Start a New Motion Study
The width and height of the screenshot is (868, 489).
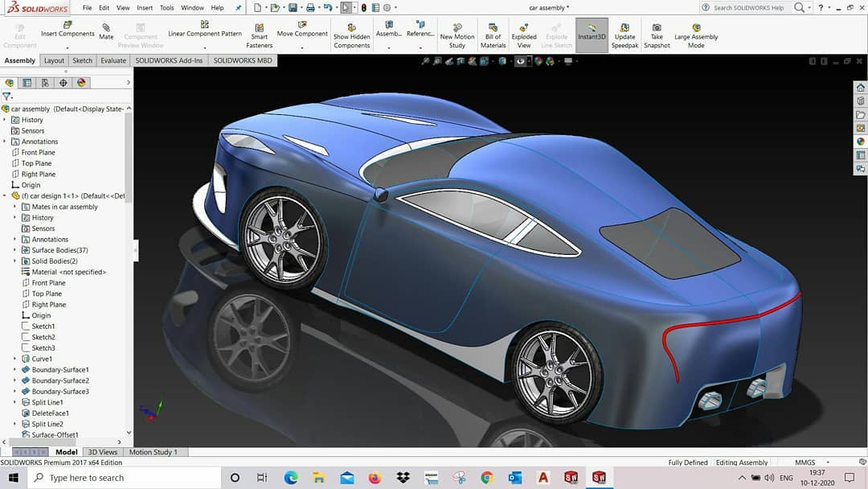tap(457, 36)
